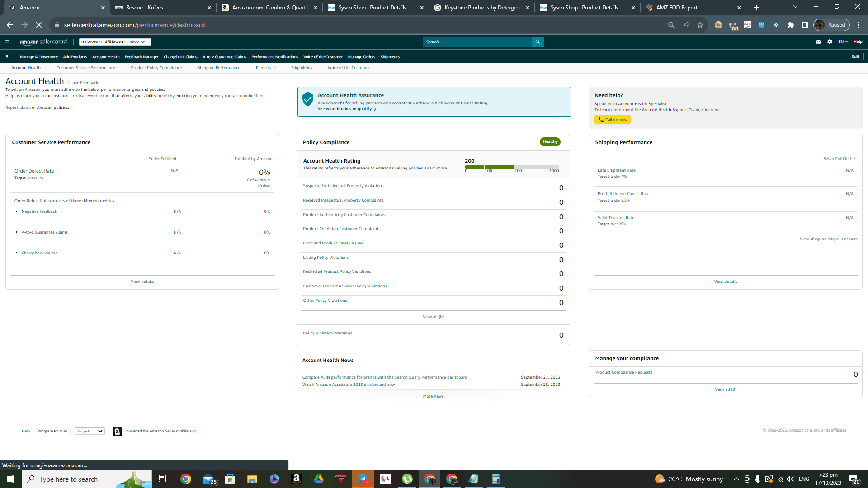Click View details under Customer Service Performance

142,282
